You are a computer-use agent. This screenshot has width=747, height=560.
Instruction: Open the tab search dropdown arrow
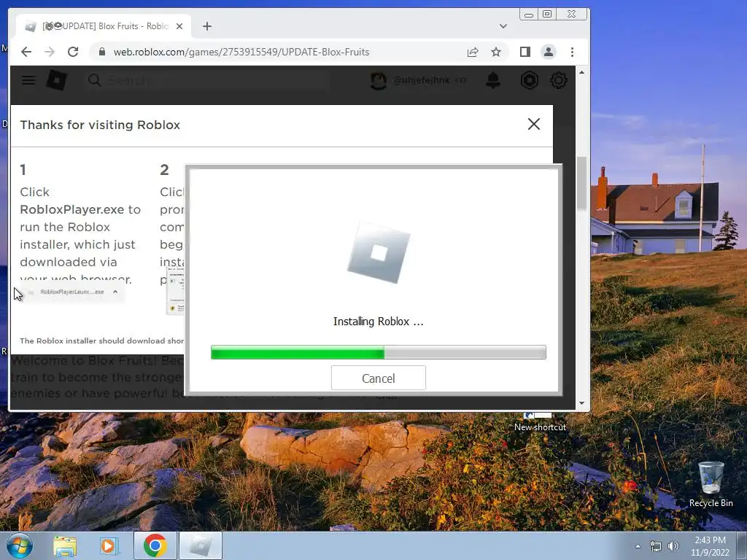click(503, 26)
